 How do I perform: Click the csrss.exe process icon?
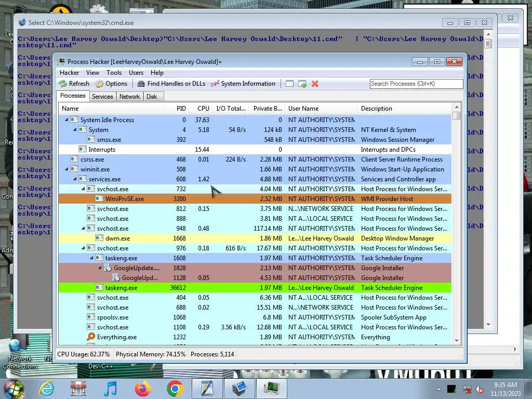click(74, 159)
